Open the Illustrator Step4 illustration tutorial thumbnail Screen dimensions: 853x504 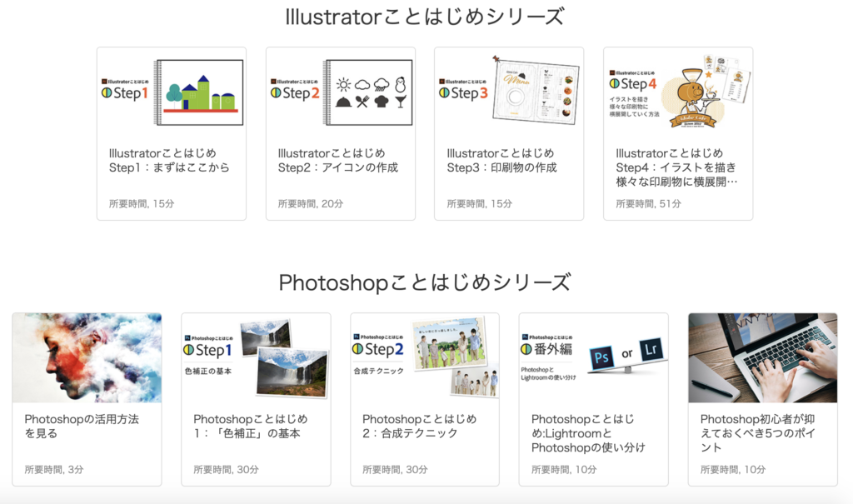[678, 92]
